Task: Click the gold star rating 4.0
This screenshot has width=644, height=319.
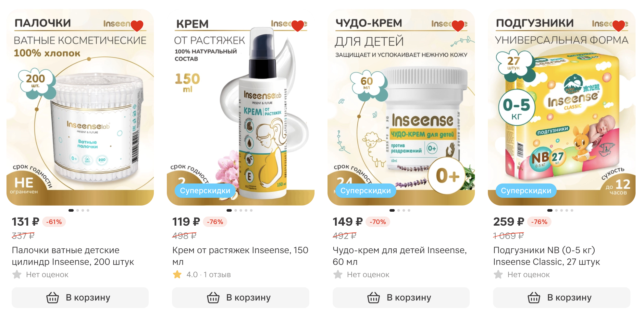Action: [177, 275]
